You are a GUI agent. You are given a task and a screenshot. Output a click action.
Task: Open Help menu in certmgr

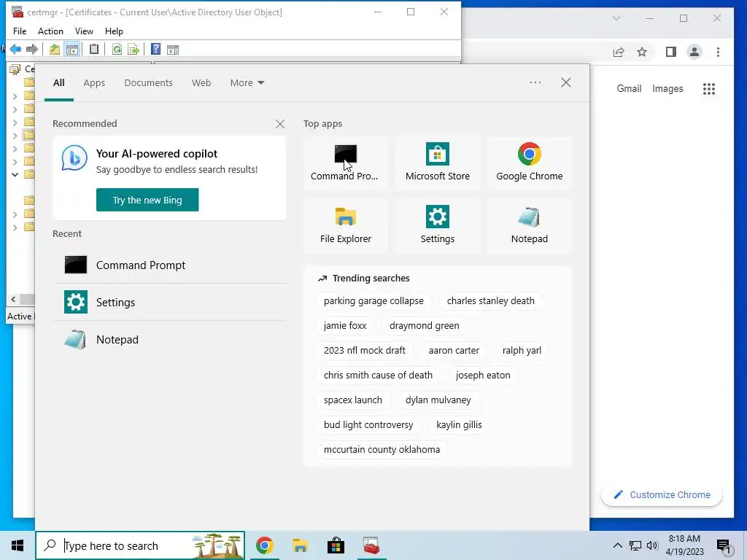[x=114, y=31]
